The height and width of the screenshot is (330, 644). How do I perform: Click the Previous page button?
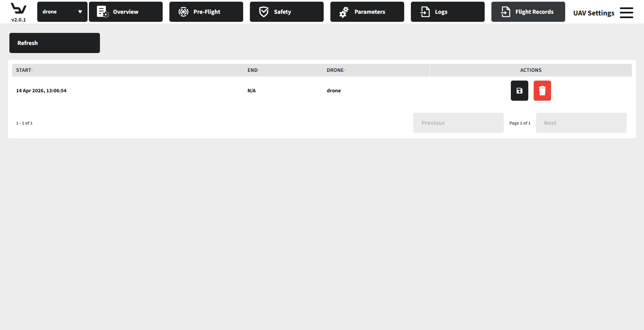pos(458,123)
